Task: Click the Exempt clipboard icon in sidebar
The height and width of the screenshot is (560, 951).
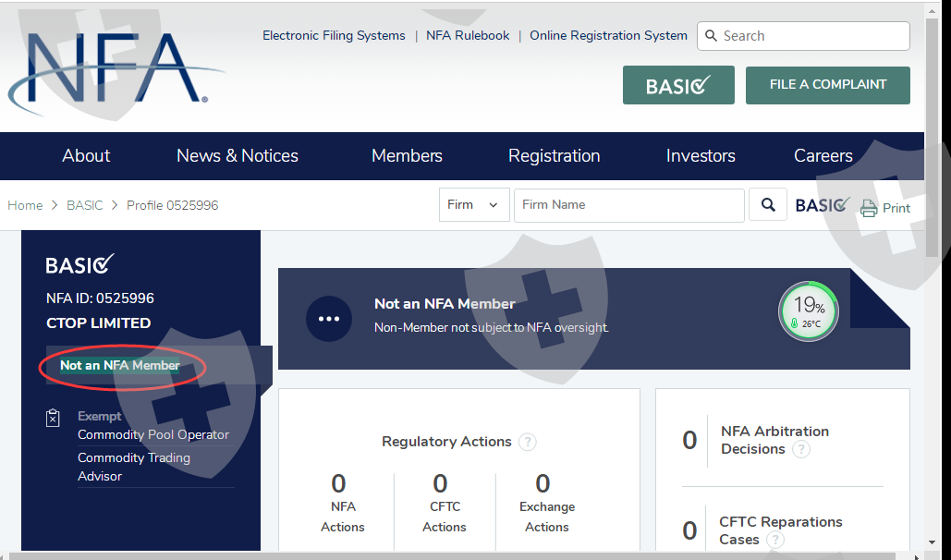Action: click(54, 419)
